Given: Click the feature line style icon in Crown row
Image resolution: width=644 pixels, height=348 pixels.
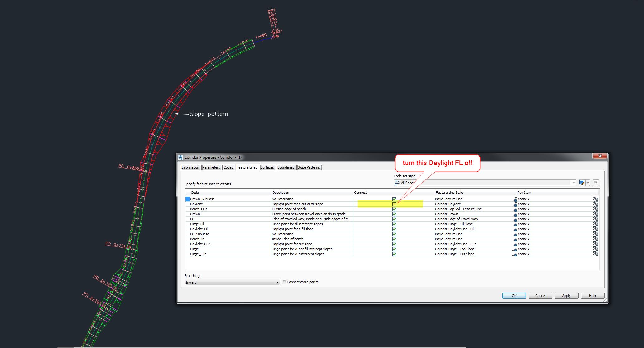Looking at the screenshot, I should click(x=514, y=214).
